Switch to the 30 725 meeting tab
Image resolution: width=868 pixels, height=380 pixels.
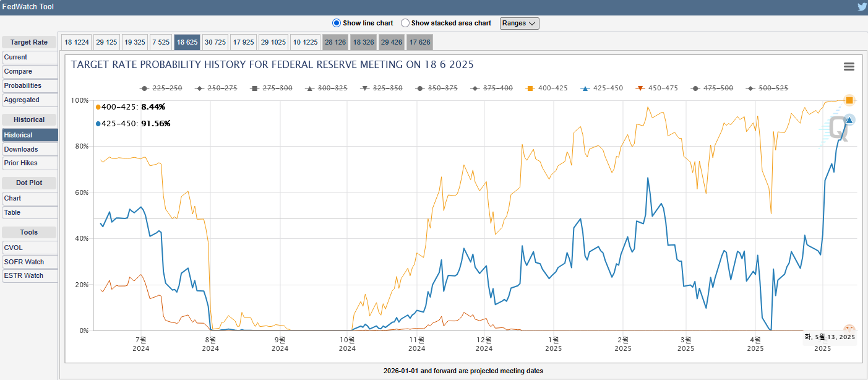point(215,42)
